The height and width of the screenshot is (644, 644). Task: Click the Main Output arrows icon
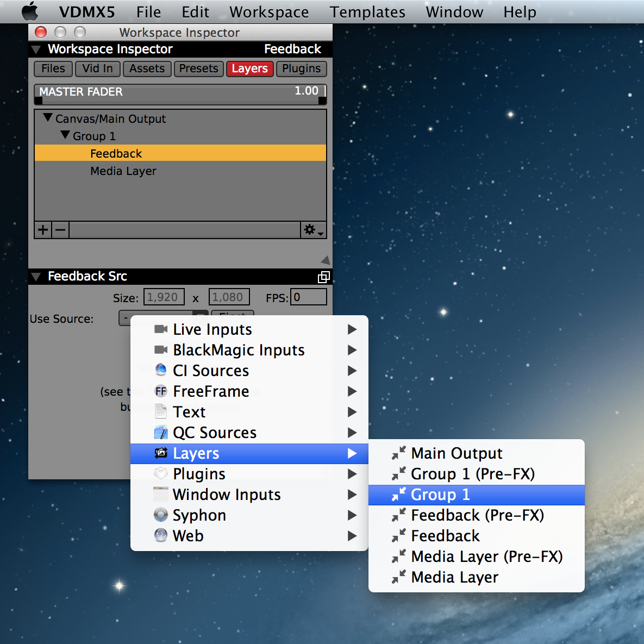(398, 453)
